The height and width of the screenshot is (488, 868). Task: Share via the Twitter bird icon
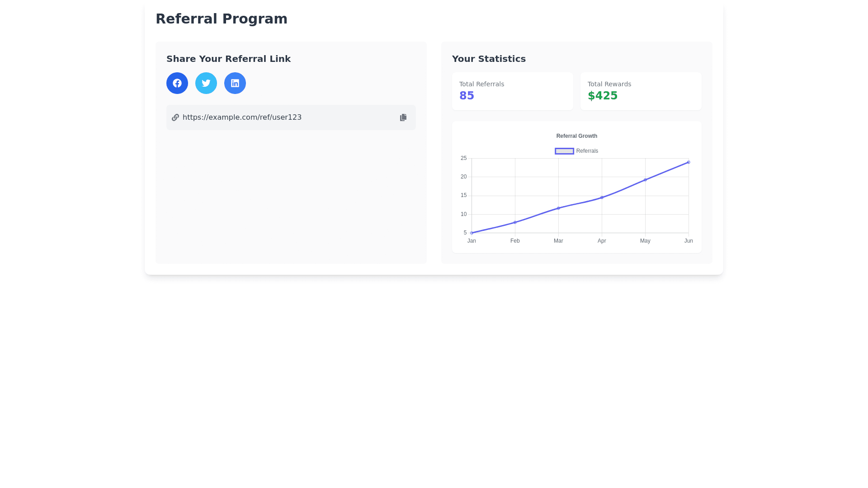(x=206, y=83)
